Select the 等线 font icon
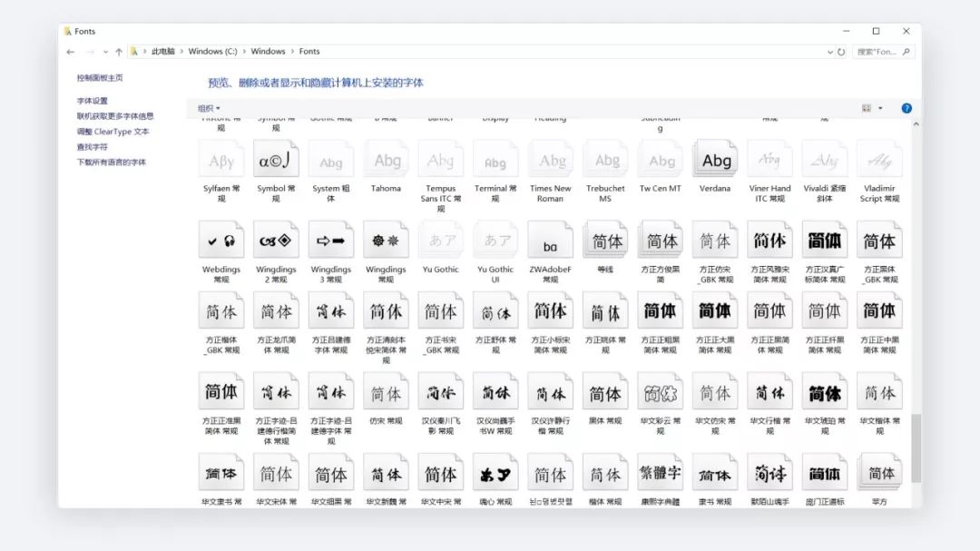The height and width of the screenshot is (551, 980). pos(605,240)
